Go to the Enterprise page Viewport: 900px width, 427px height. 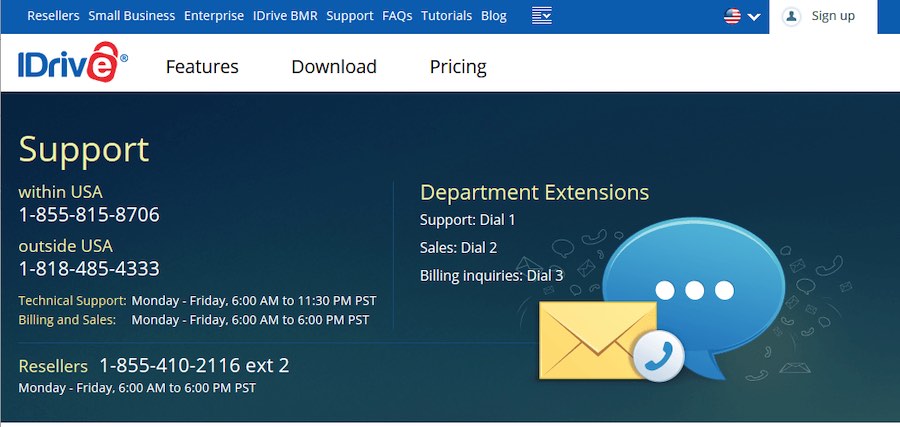coord(214,16)
